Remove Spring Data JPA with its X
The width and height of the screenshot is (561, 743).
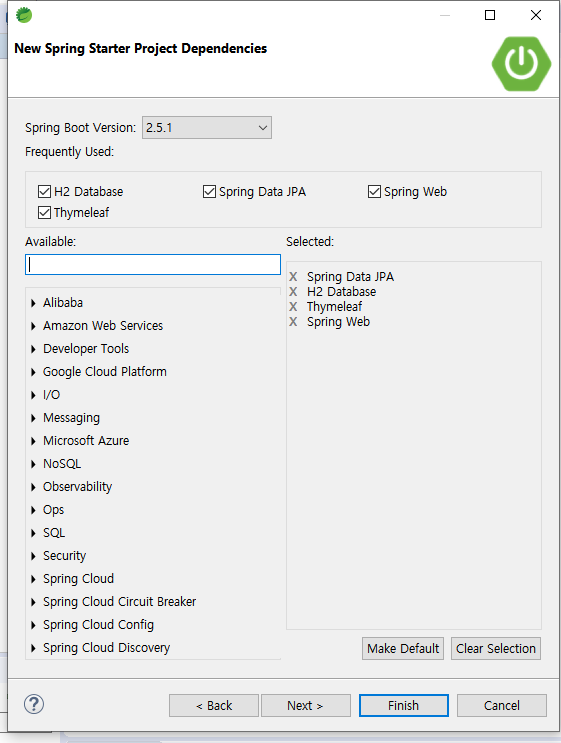293,277
